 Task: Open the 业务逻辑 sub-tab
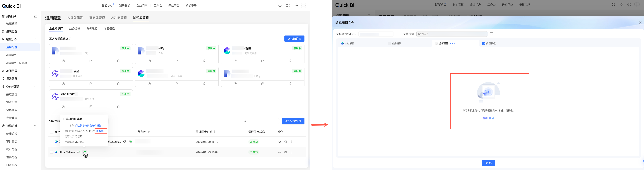point(75,28)
